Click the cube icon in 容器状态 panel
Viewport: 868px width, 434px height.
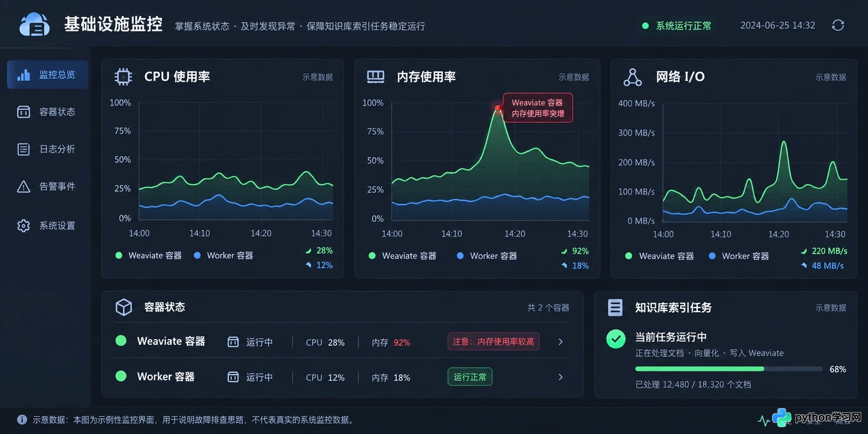[x=124, y=307]
